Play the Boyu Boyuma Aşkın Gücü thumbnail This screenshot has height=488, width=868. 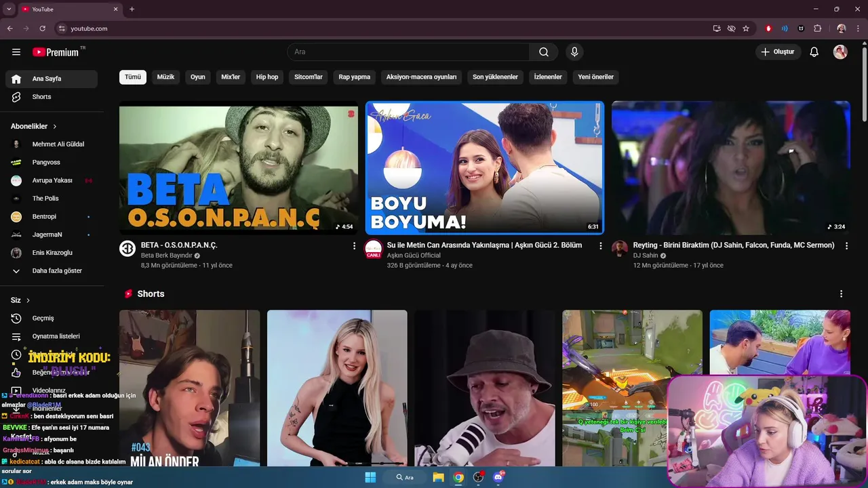[x=485, y=168]
